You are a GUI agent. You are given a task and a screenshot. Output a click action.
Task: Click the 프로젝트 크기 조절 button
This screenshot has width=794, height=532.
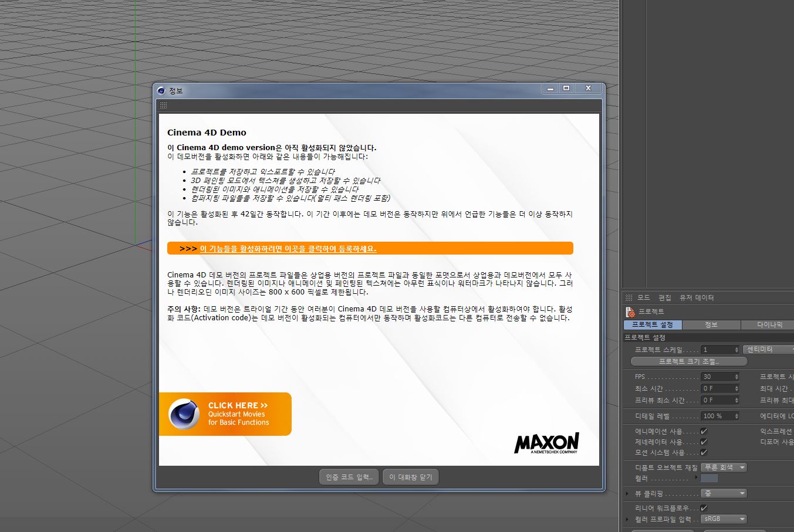(x=689, y=361)
